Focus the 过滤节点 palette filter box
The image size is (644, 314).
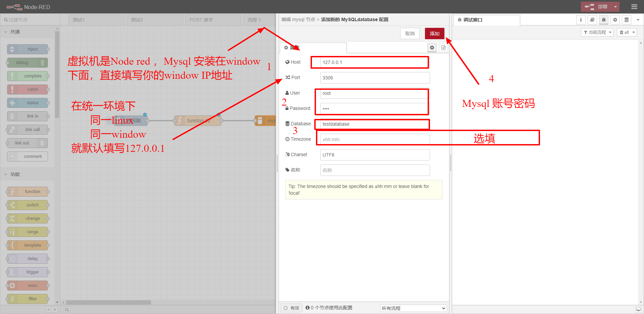30,20
